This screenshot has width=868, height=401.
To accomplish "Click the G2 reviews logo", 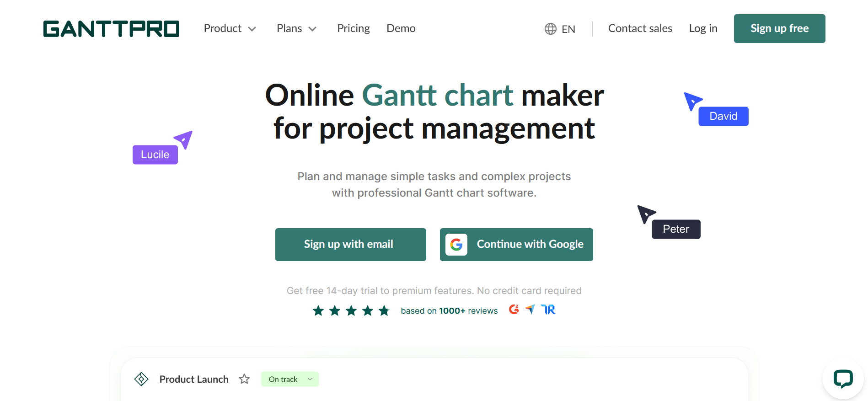I will (x=514, y=310).
